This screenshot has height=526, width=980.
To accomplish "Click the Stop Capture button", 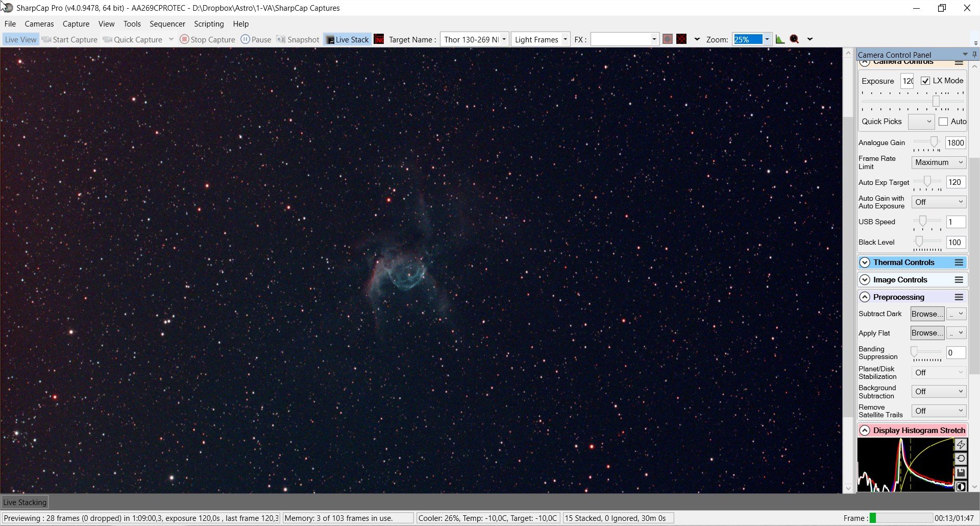I will click(x=208, y=39).
